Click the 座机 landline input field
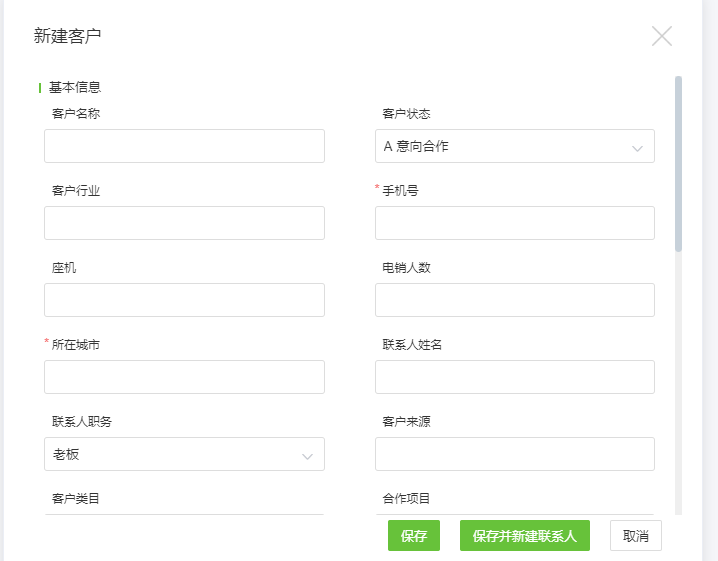This screenshot has height=561, width=718. click(185, 300)
